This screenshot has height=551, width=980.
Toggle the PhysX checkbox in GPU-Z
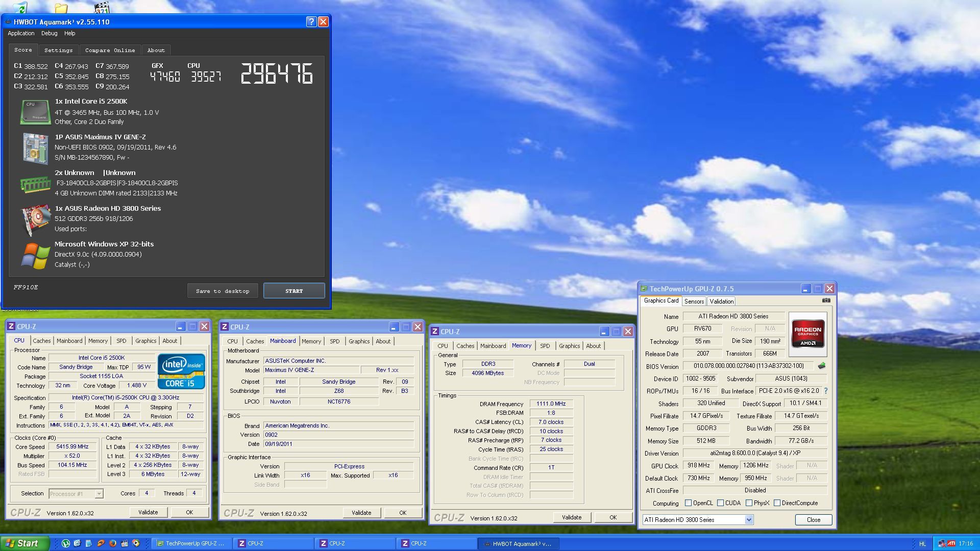point(749,503)
